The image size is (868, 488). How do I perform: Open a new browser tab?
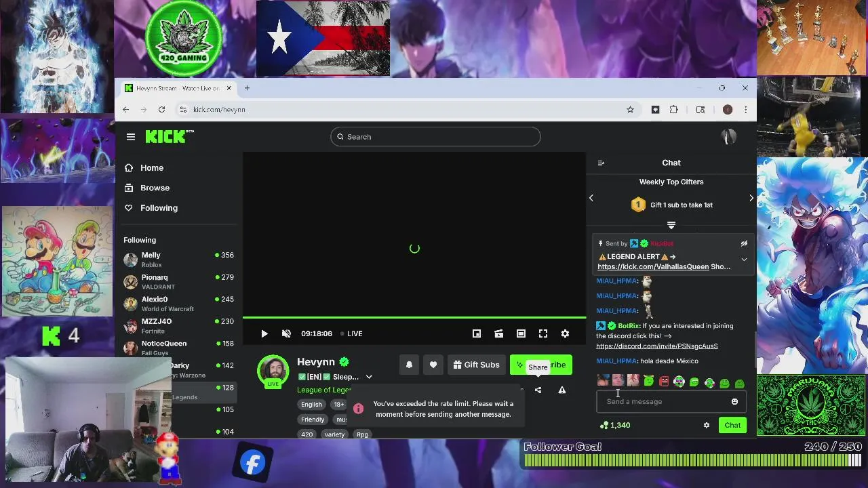[x=247, y=88]
